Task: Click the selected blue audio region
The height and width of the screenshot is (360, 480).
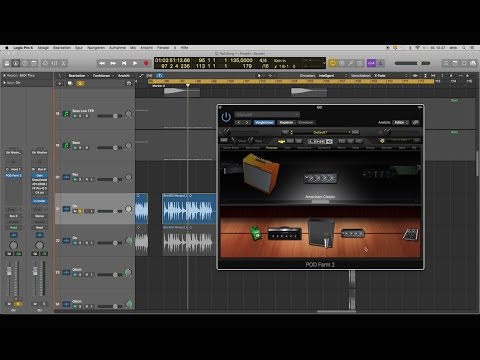Action: click(x=189, y=209)
